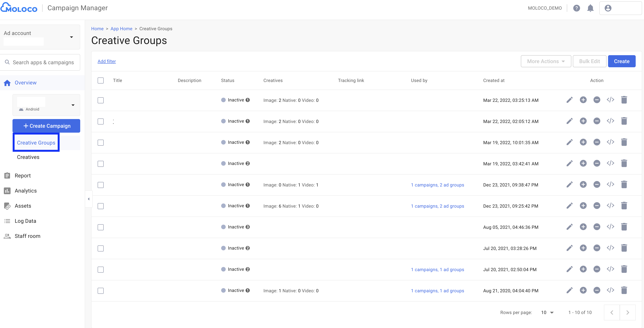Image resolution: width=644 pixels, height=328 pixels.
Task: Open the help question mark icon
Action: 576,8
